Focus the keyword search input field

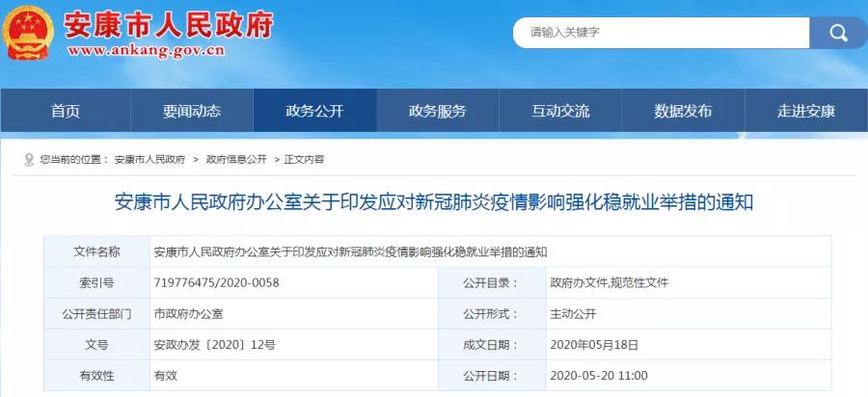coord(661,33)
